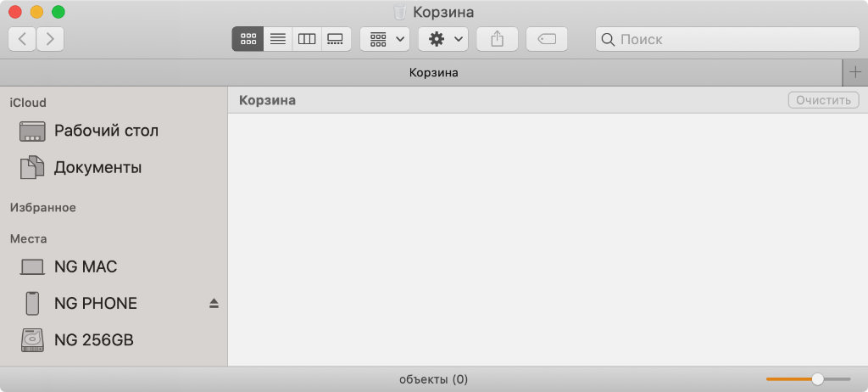Screen dimensions: 868x392
Task: Click the Edit Tags toolbar button
Action: [547, 39]
